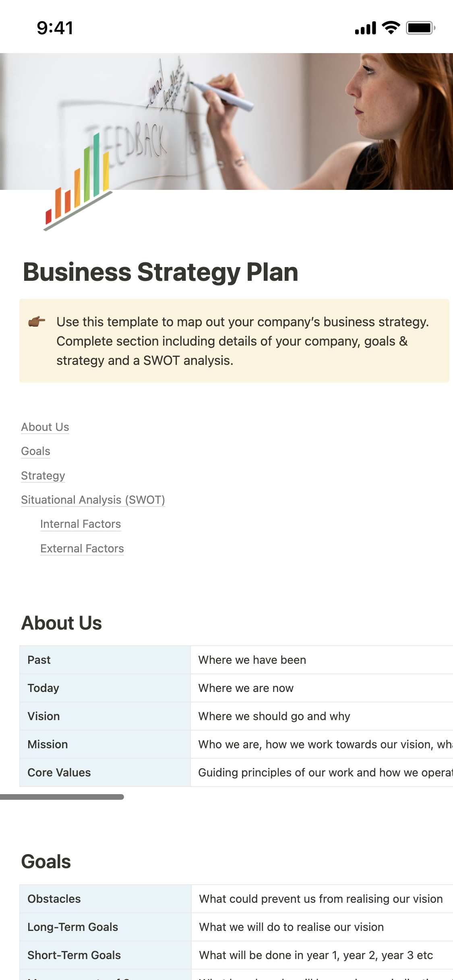The width and height of the screenshot is (453, 980).
Task: Select the Obstacles cell in Goals table
Action: pyautogui.click(x=105, y=899)
